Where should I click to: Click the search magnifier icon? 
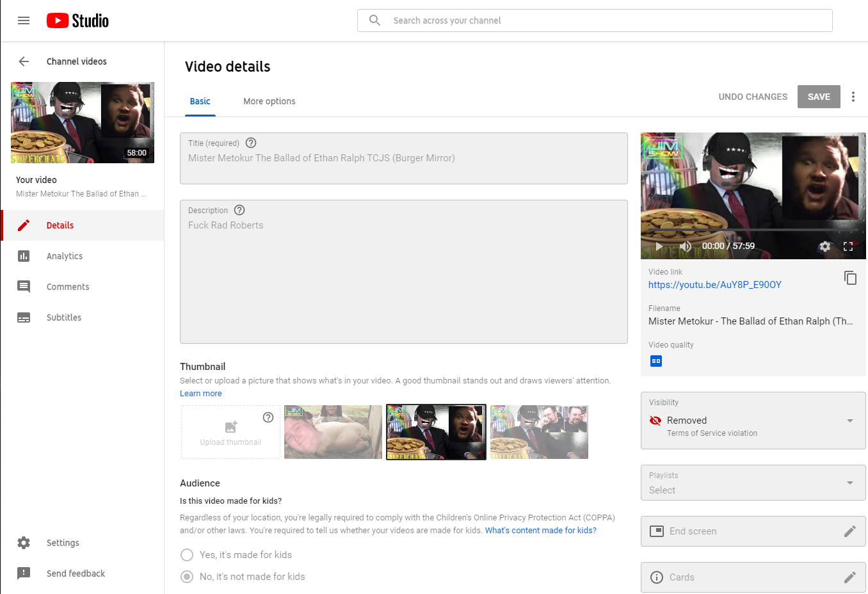tap(375, 20)
